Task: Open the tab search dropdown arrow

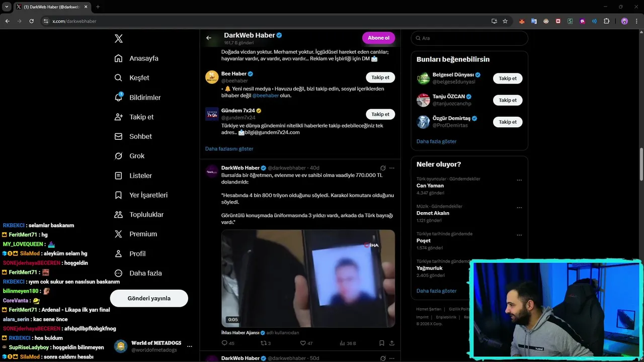Action: (7, 7)
